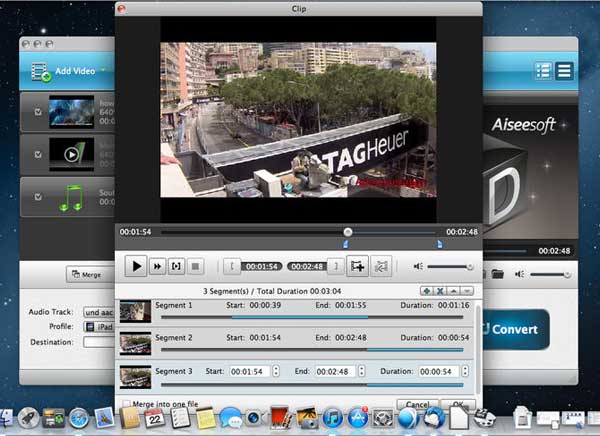Screen dimensions: 600x436
Task: Play the clip preview
Action: pyautogui.click(x=136, y=266)
